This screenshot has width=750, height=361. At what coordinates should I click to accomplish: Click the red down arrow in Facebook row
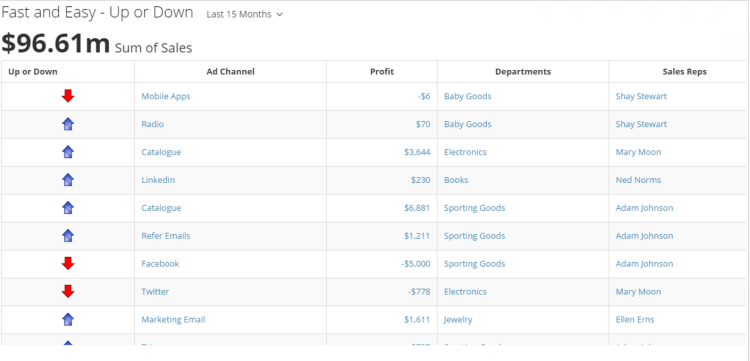(68, 263)
